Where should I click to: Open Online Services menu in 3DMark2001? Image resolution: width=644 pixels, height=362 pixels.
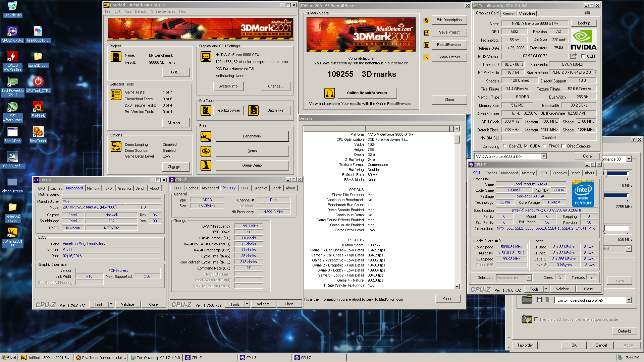[x=163, y=11]
